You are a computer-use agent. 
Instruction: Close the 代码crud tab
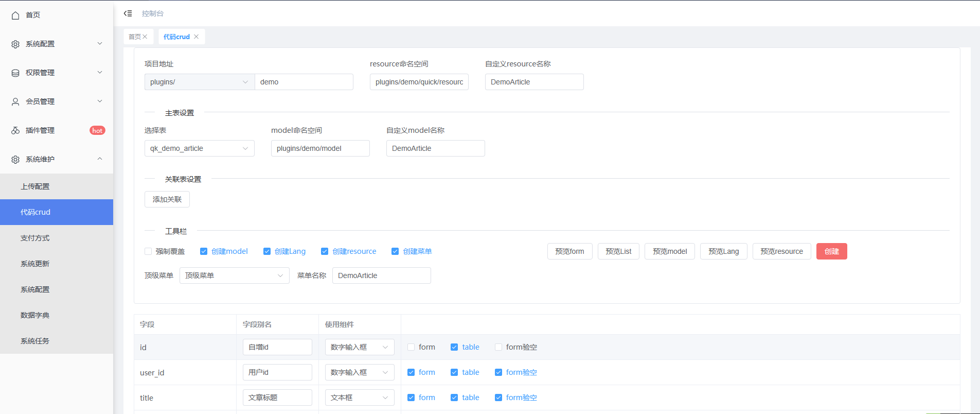pos(197,37)
